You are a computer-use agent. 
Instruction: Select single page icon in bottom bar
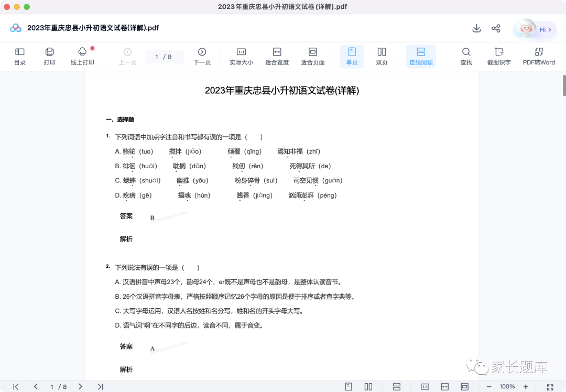pyautogui.click(x=349, y=387)
